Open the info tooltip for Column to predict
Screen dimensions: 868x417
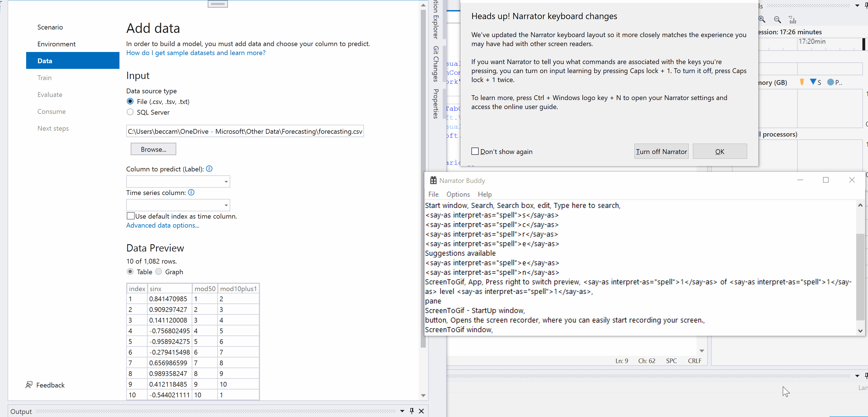coord(209,169)
